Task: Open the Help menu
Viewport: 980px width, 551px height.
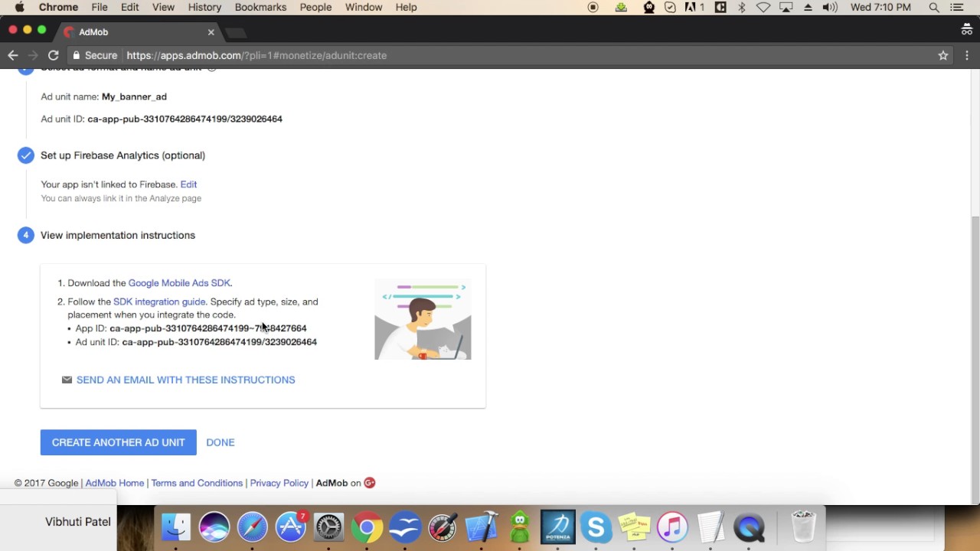Action: [406, 8]
